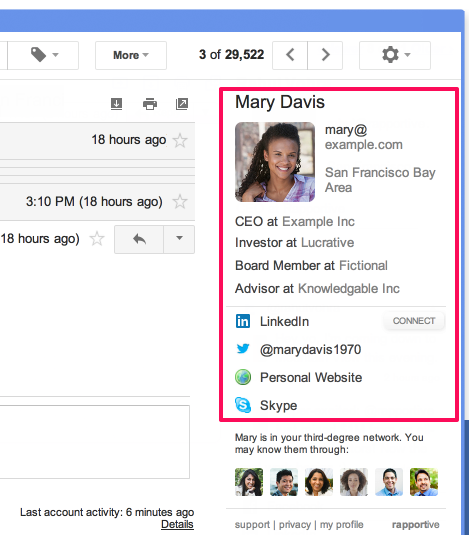Click the Twitter bird icon
469x535 pixels.
coord(243,349)
